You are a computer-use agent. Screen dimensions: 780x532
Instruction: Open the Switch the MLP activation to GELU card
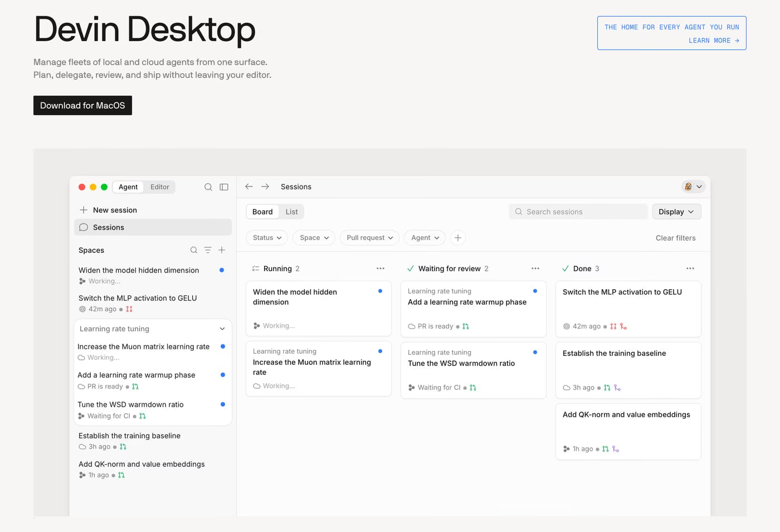[x=628, y=309]
